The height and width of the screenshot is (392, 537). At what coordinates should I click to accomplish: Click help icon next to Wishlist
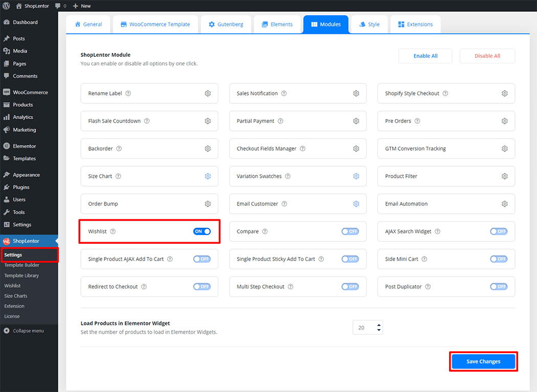(x=113, y=232)
